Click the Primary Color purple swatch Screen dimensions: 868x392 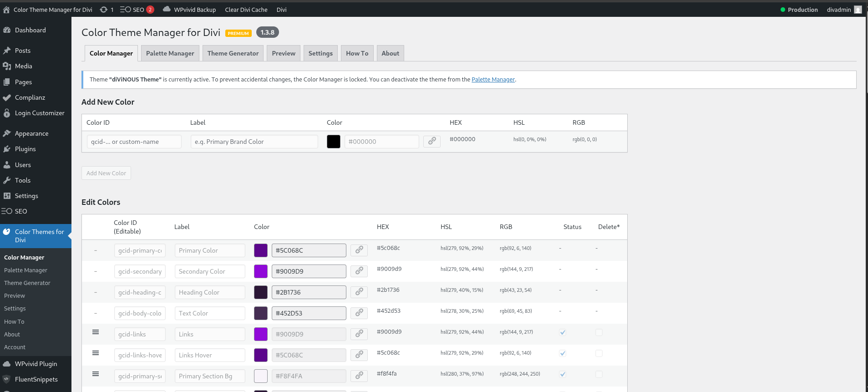pos(261,250)
